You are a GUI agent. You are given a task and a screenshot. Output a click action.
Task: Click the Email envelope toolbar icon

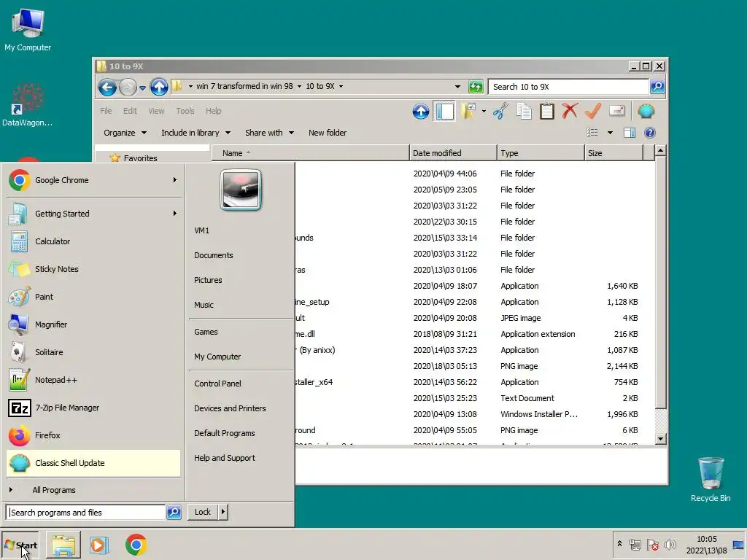617,112
